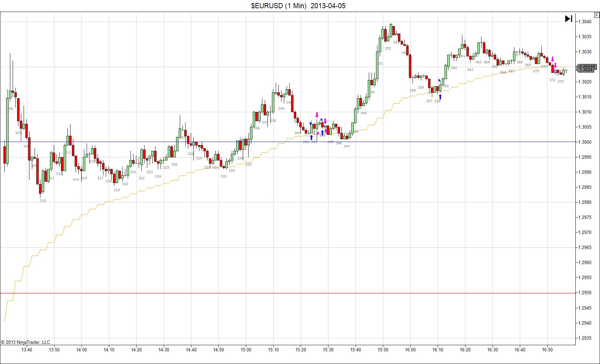Click the 15:10 time axis label

273,350
